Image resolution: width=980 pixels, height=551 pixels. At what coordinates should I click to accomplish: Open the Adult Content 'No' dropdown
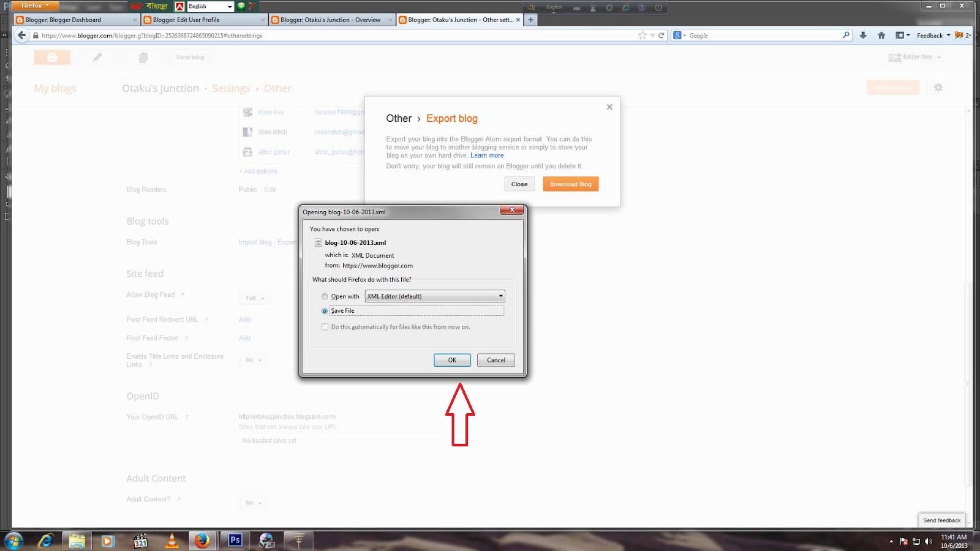point(254,503)
